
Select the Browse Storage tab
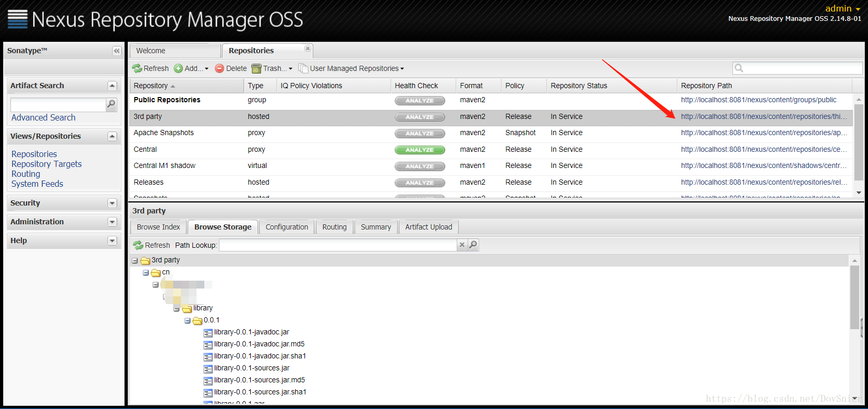click(223, 227)
